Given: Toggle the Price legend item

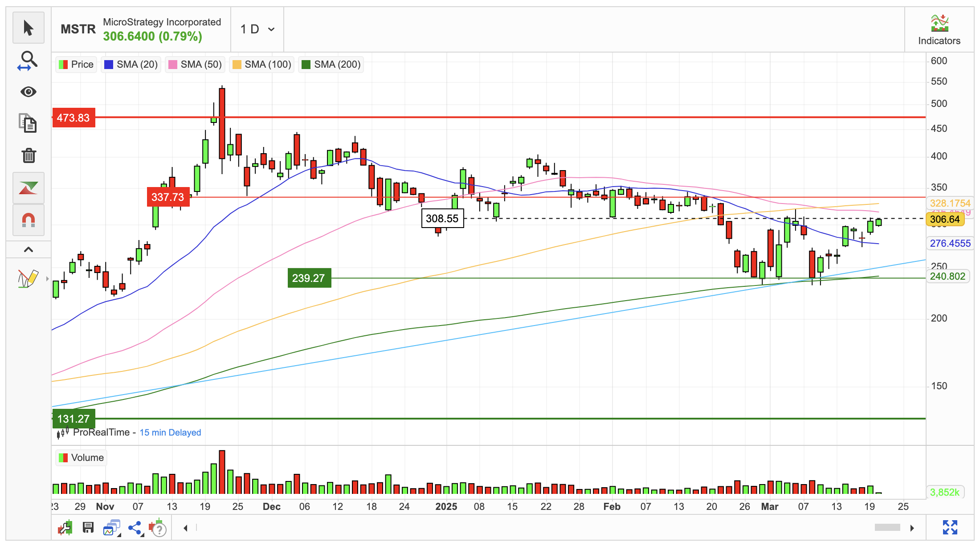Looking at the screenshot, I should point(76,65).
